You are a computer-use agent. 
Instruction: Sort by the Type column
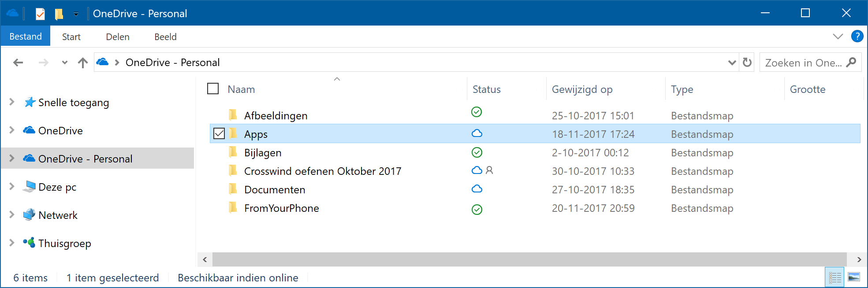click(682, 89)
